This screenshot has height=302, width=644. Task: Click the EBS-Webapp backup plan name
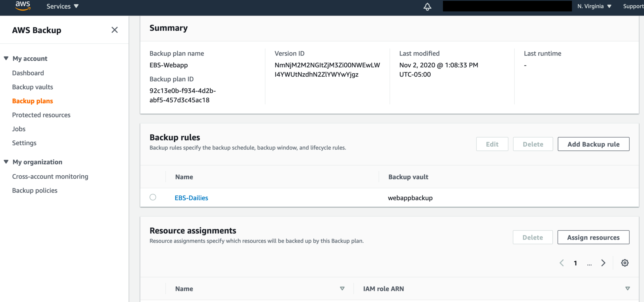point(168,65)
